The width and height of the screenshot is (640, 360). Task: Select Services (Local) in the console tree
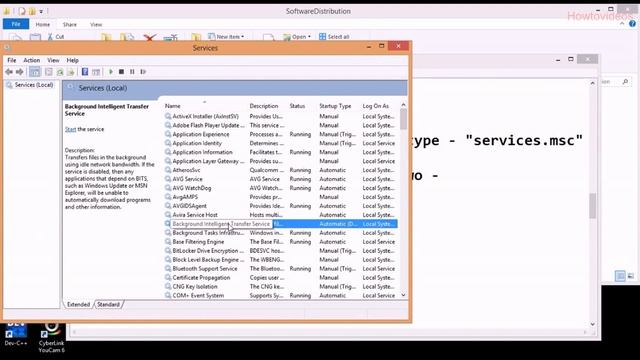pyautogui.click(x=34, y=85)
